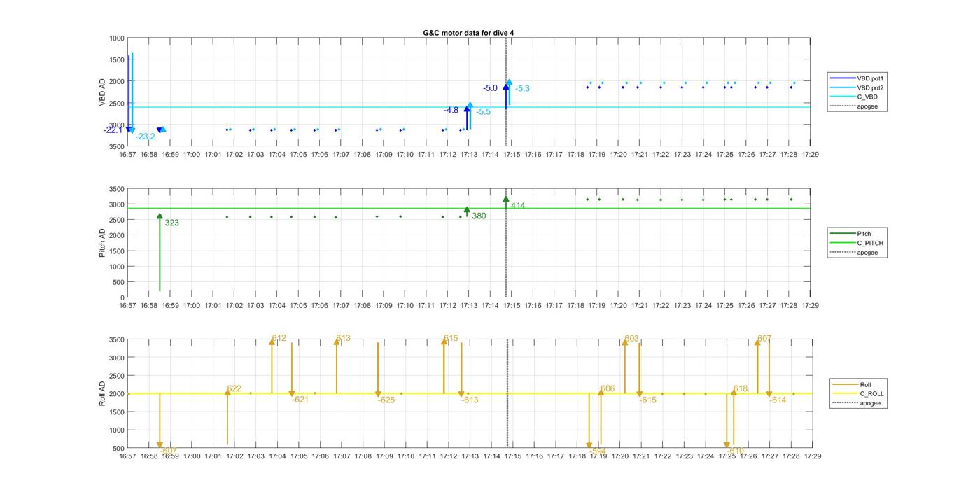Click the "-615" roll data label
The width and height of the screenshot is (980, 504).
tap(648, 400)
